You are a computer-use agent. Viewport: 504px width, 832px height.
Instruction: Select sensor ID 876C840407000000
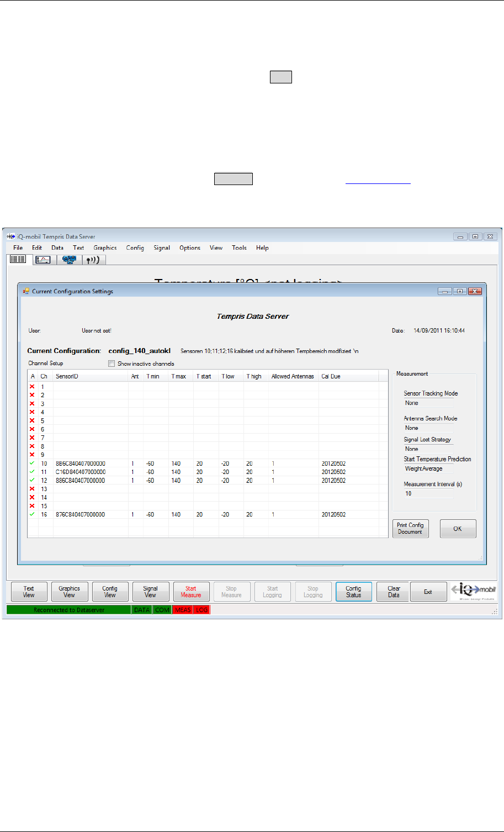[x=81, y=514]
